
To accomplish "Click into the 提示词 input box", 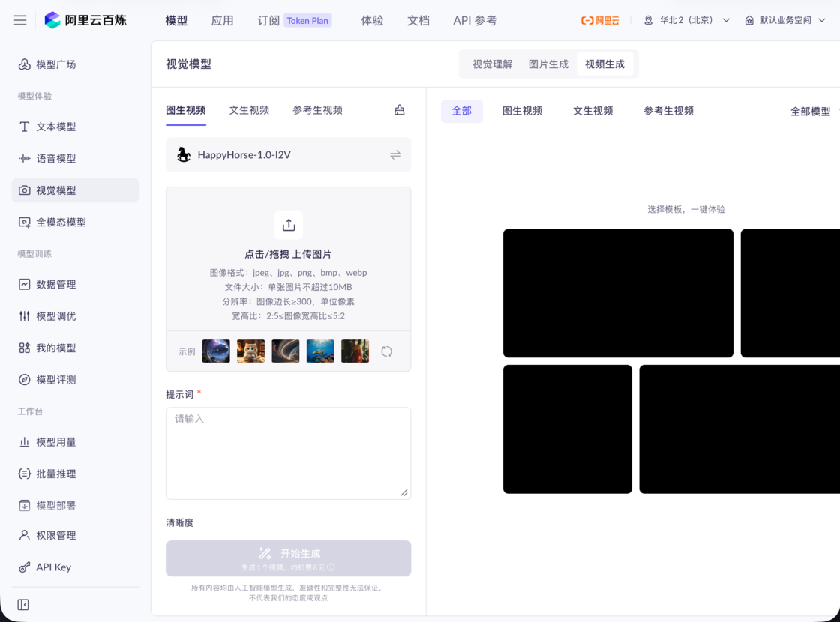I will point(289,453).
